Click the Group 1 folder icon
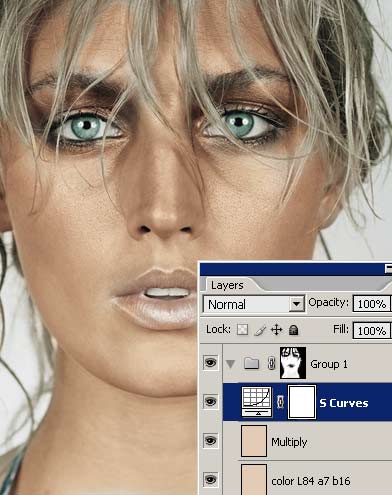The image size is (392, 495). pos(251,363)
